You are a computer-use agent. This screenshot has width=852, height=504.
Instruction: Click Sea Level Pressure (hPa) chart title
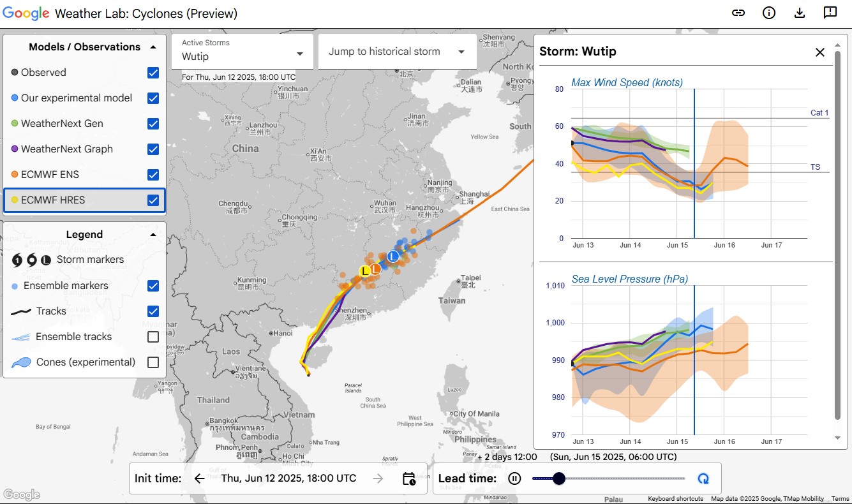pos(629,279)
